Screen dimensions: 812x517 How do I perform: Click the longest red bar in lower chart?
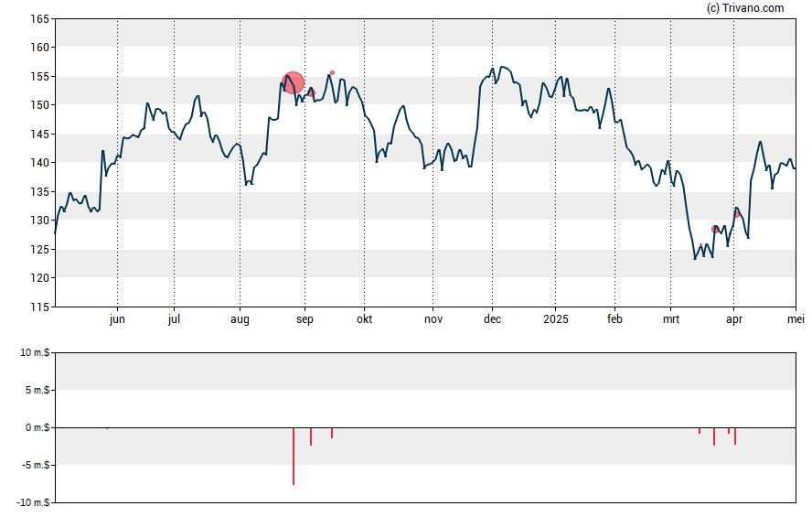coord(294,456)
